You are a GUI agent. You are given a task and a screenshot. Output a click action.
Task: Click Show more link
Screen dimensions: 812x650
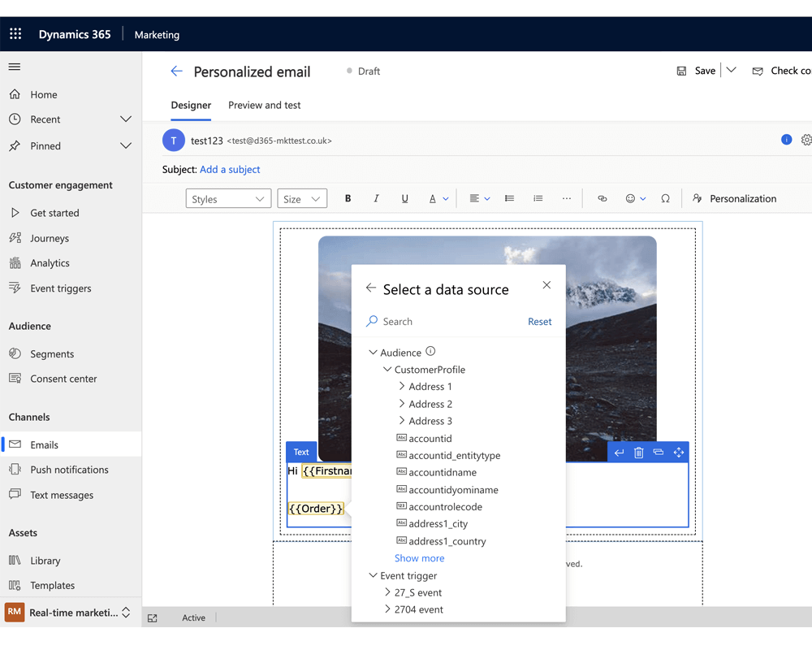[420, 558]
